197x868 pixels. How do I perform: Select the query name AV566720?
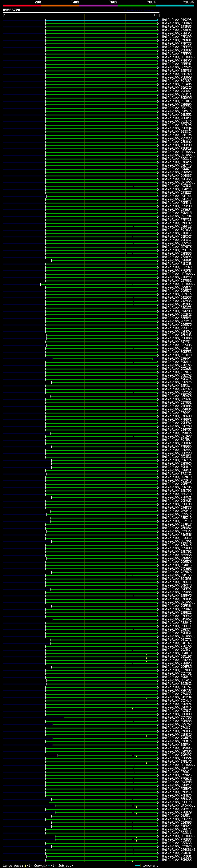click(x=11, y=10)
